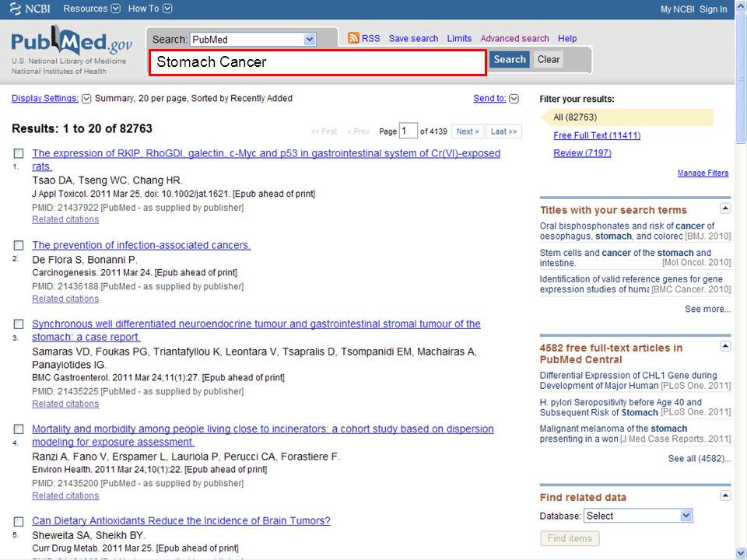
Task: Click the Search button
Action: 509,60
